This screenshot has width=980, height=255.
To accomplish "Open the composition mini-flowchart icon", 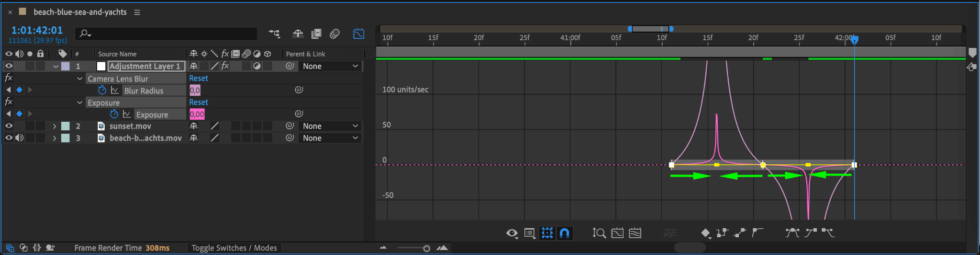I will 274,34.
